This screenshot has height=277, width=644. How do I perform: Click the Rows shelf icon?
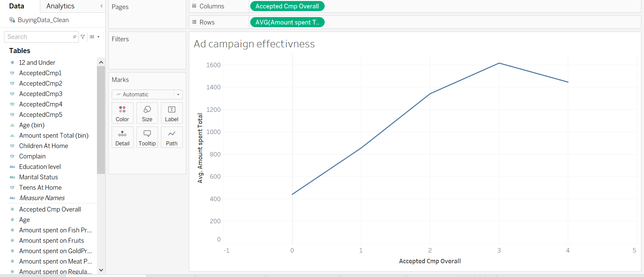click(194, 22)
